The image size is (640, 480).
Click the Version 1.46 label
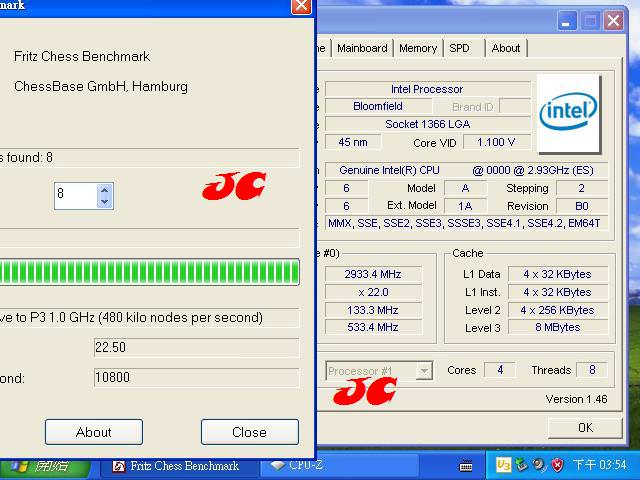[576, 399]
